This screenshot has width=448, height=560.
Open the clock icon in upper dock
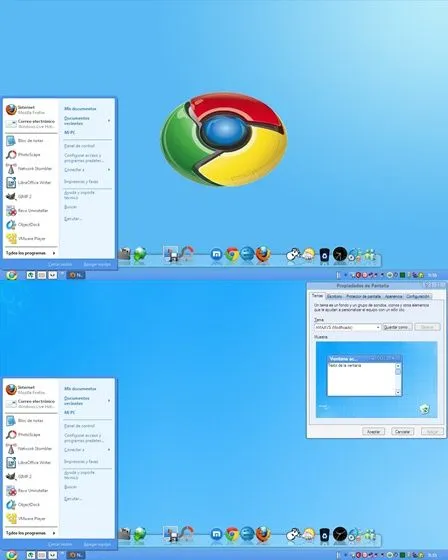tap(340, 254)
